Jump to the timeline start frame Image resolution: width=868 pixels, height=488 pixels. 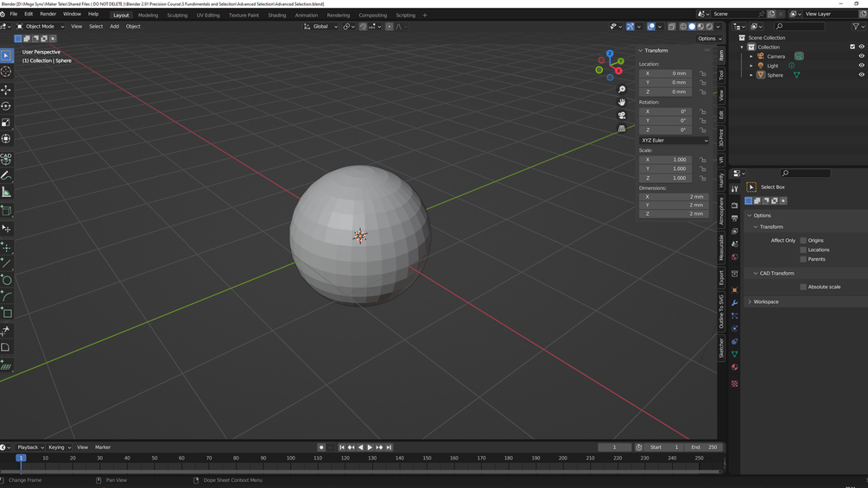coord(341,447)
